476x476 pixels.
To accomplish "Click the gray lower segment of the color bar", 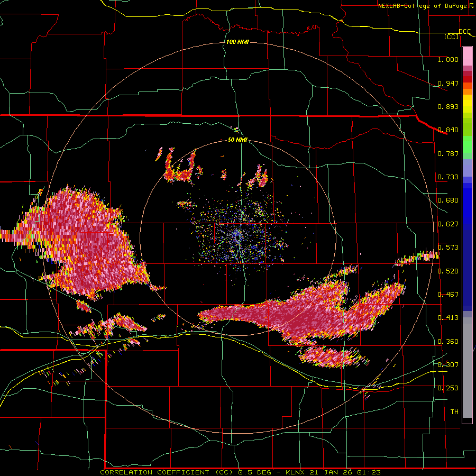I will [x=467, y=368].
